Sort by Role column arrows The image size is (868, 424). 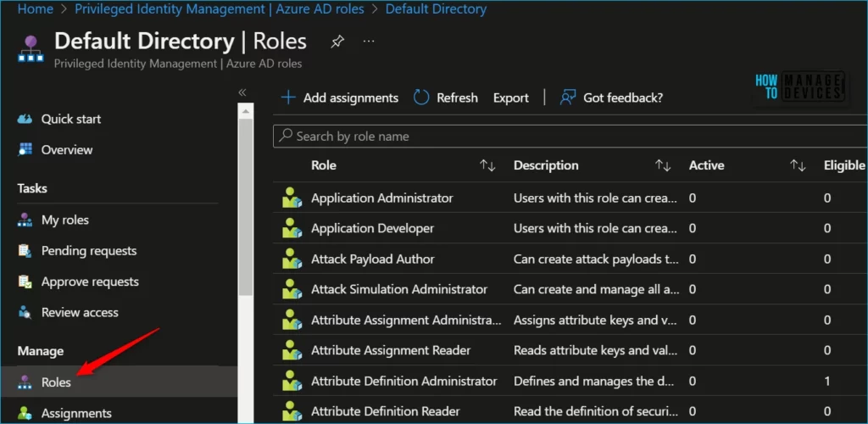(x=487, y=165)
